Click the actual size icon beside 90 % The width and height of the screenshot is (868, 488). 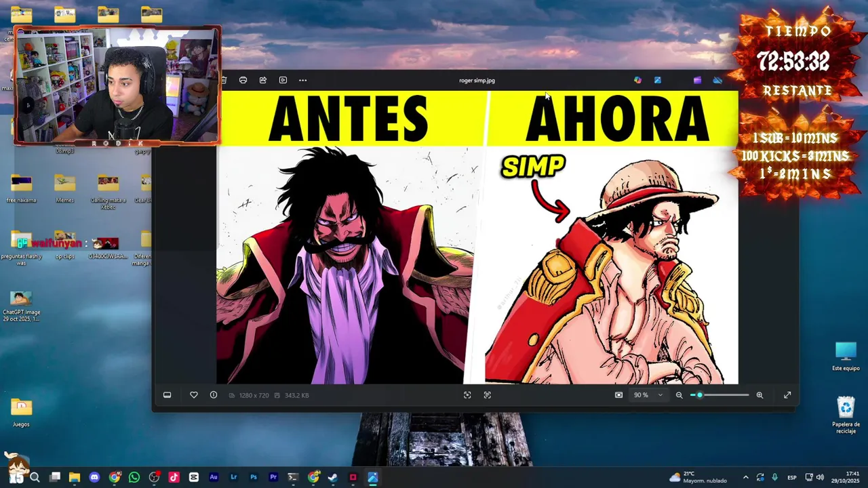point(618,395)
